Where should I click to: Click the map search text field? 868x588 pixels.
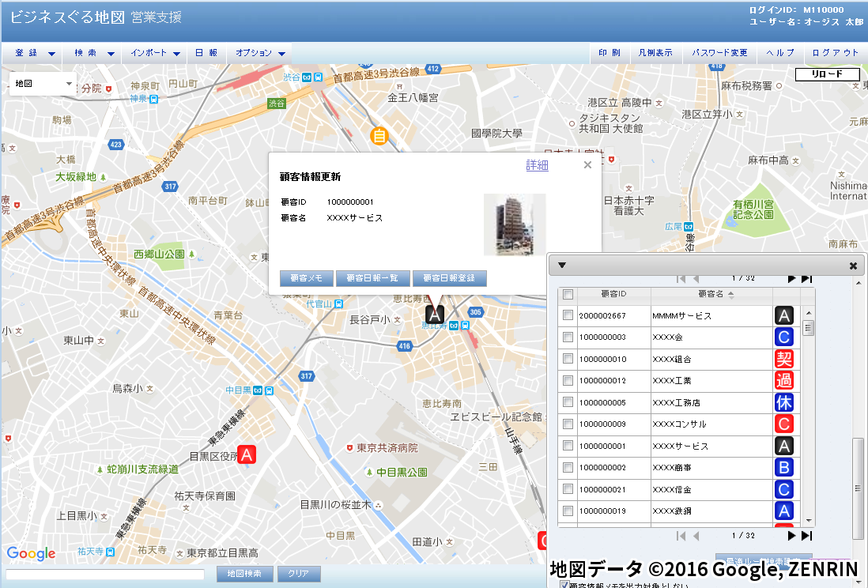(x=105, y=574)
